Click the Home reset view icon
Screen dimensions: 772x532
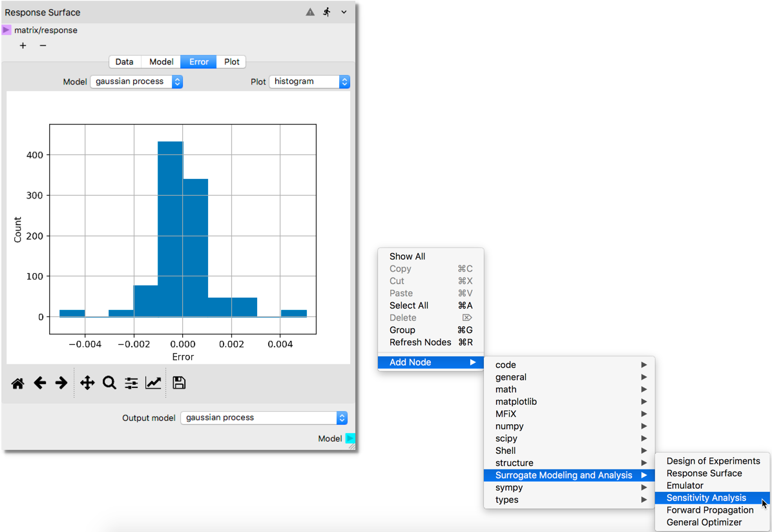tap(18, 384)
